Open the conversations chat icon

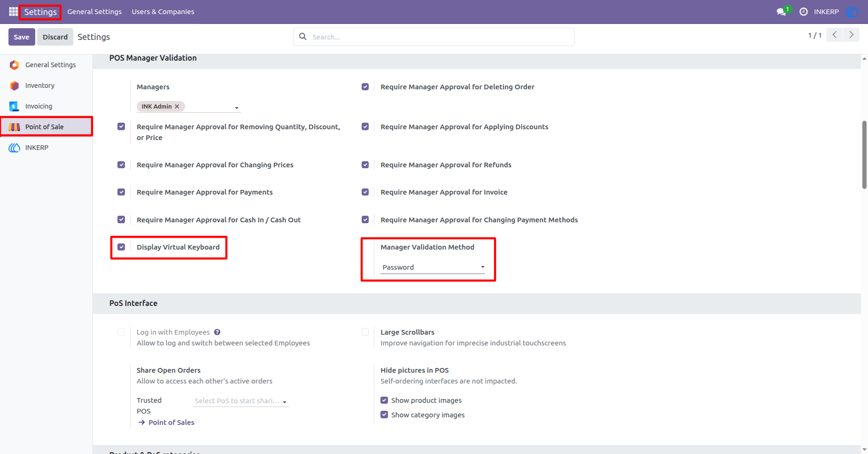(782, 11)
